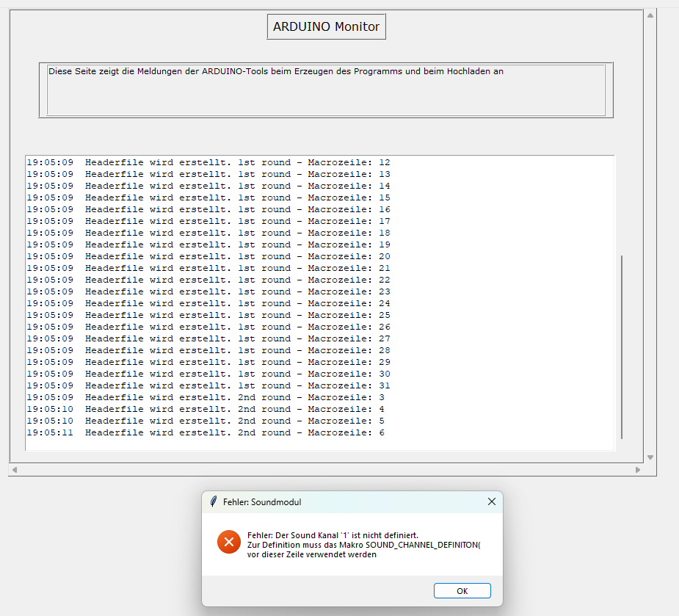Click the description text box about ARDUINO-Tools
The height and width of the screenshot is (616, 679).
tap(326, 90)
